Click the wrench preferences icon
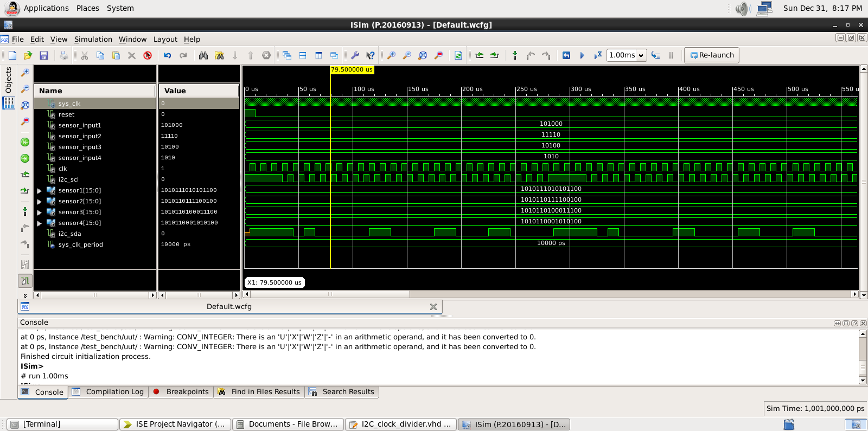The image size is (868, 431). (x=355, y=55)
